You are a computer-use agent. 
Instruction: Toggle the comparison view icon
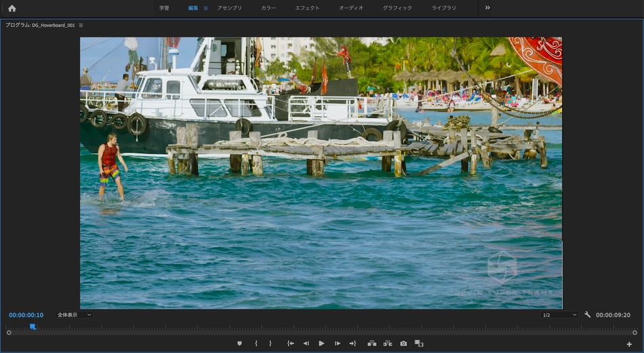[x=419, y=343]
